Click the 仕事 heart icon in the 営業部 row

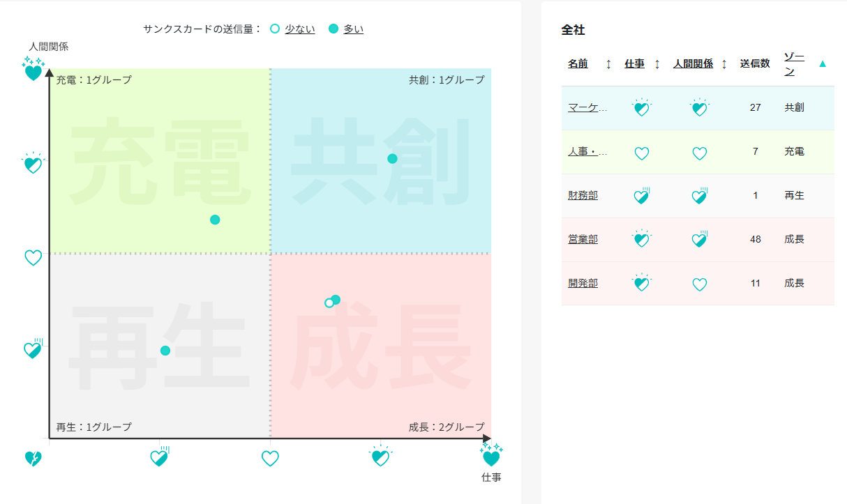pyautogui.click(x=641, y=239)
